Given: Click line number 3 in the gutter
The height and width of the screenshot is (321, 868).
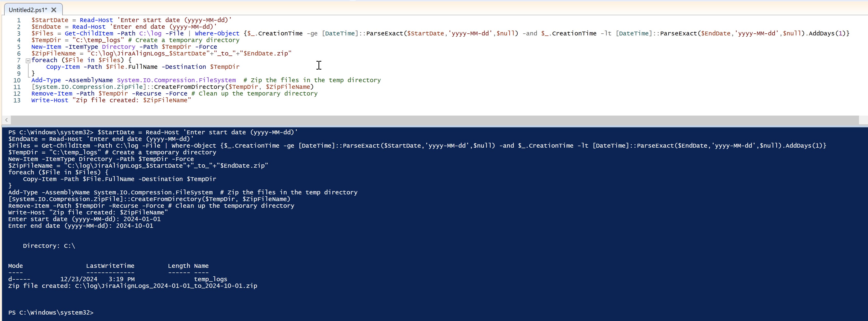Looking at the screenshot, I should 19,34.
